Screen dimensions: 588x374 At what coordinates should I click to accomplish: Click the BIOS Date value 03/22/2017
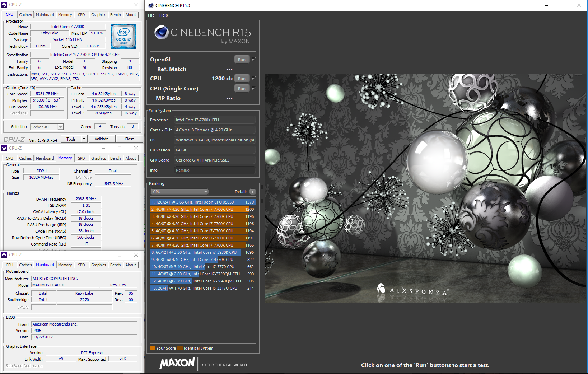point(84,337)
